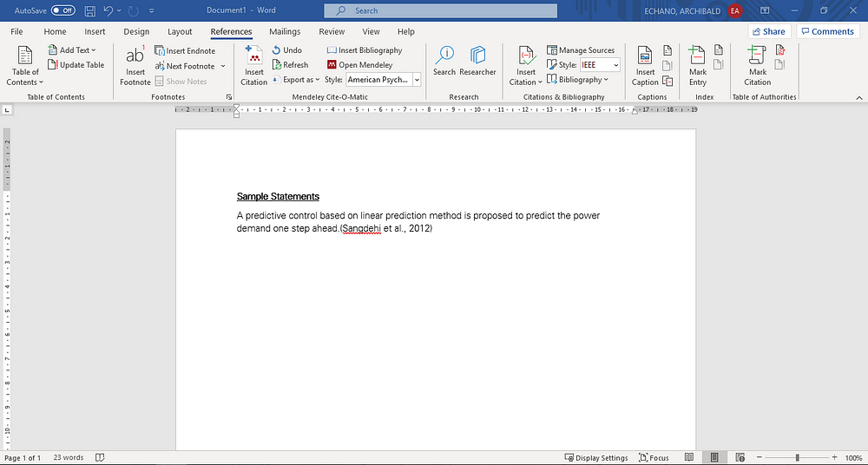Expand the Table of Contents dropdown
This screenshot has height=465, width=868.
click(25, 66)
